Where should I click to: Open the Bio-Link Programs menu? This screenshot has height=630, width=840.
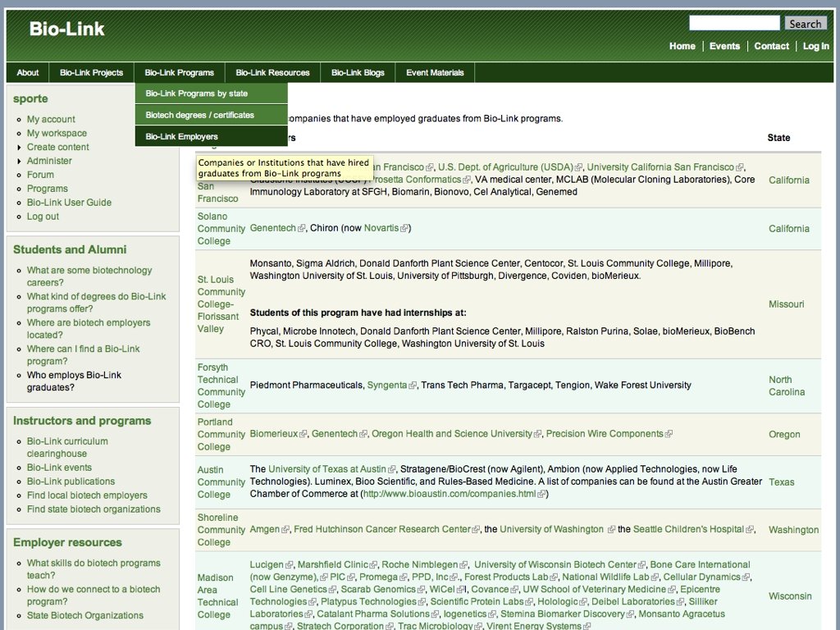[179, 72]
